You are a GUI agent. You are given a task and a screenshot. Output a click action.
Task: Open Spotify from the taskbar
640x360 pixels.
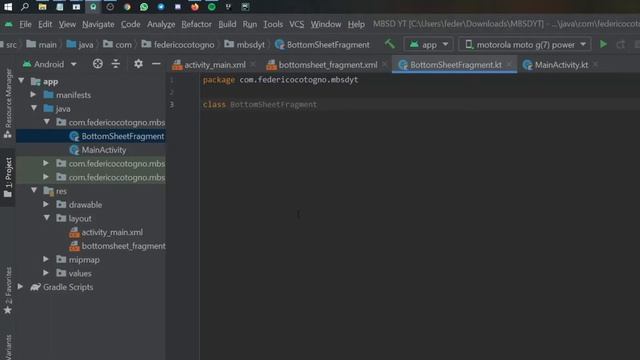[x=211, y=7]
